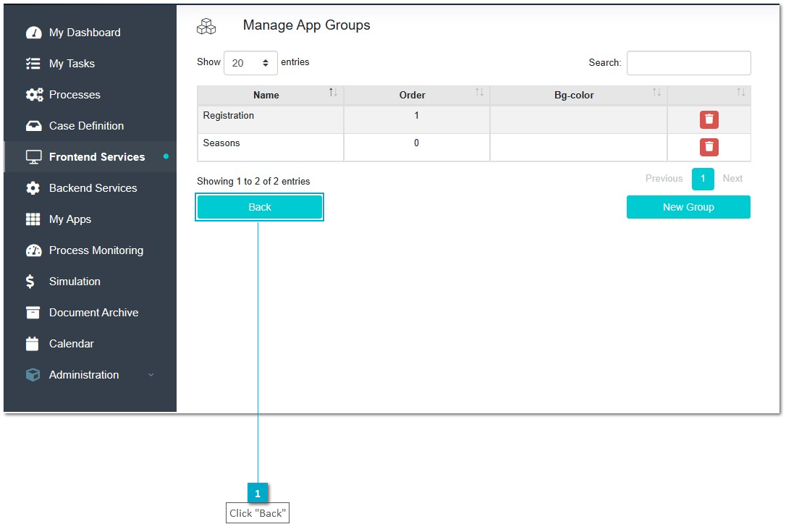Open My Dashboard from the sidebar
786x532 pixels.
point(85,33)
